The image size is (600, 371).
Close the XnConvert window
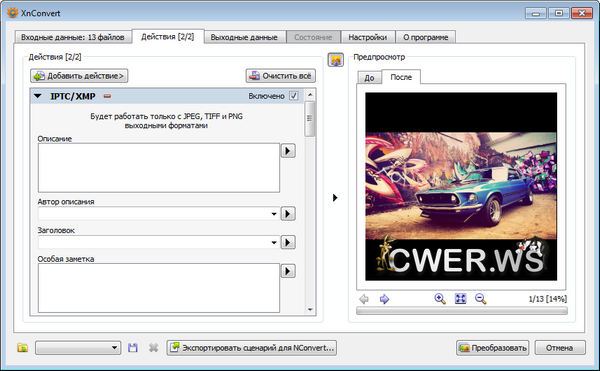(x=582, y=13)
